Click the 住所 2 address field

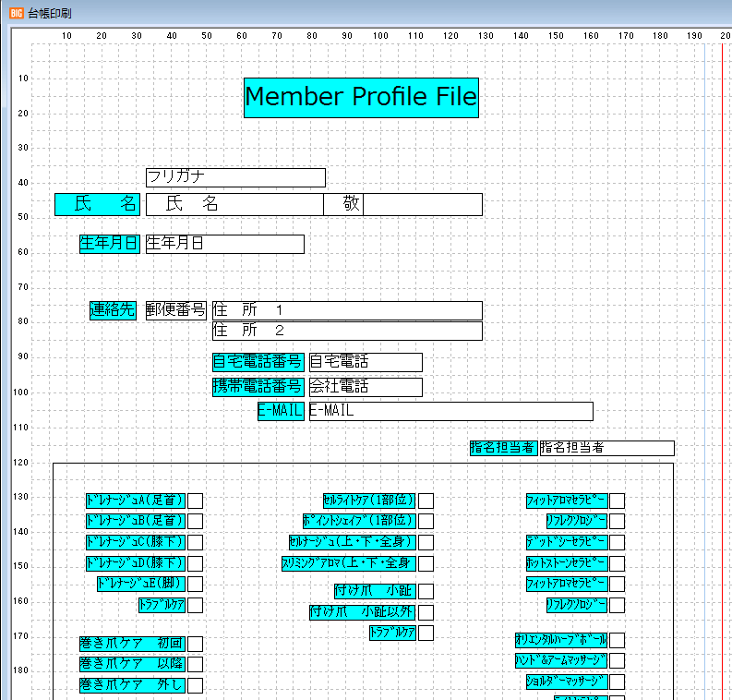click(x=347, y=331)
